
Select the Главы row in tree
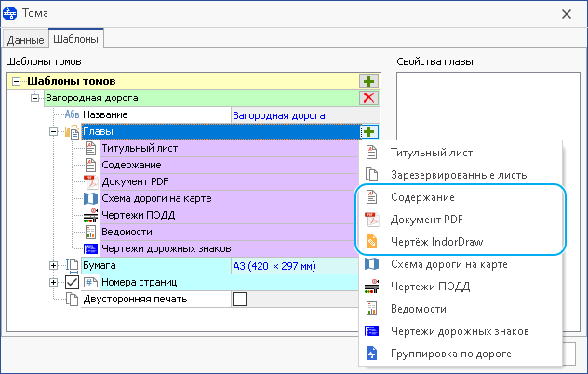[x=220, y=132]
